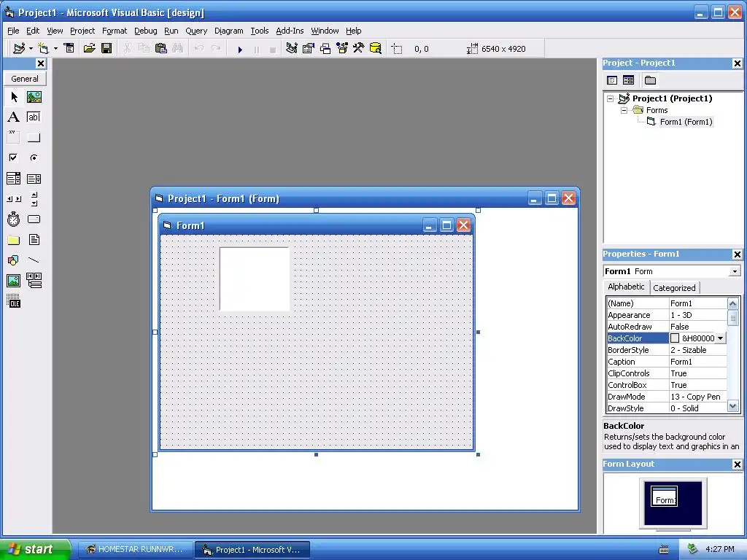The height and width of the screenshot is (560, 747).
Task: Select the Caption property row
Action: coord(667,362)
